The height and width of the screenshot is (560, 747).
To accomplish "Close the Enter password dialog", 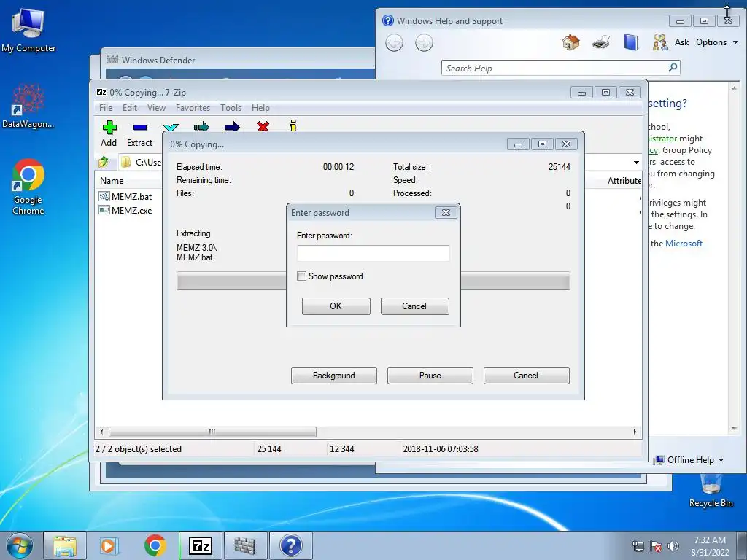I will 446,212.
